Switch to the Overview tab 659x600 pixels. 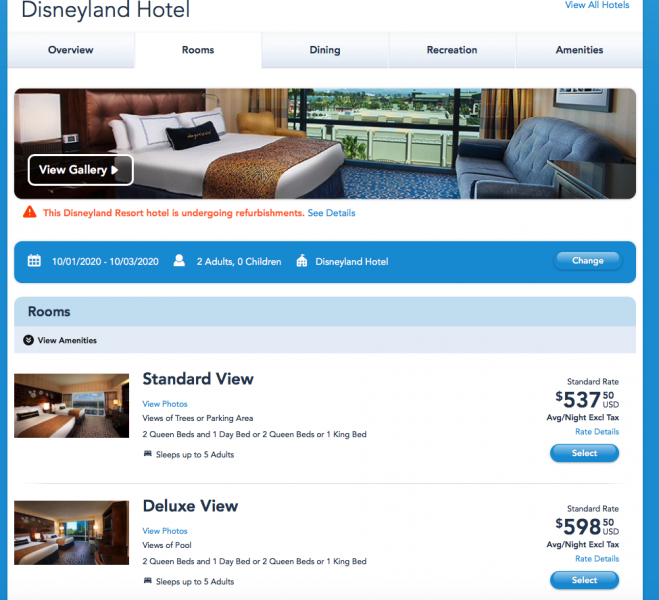pos(71,50)
